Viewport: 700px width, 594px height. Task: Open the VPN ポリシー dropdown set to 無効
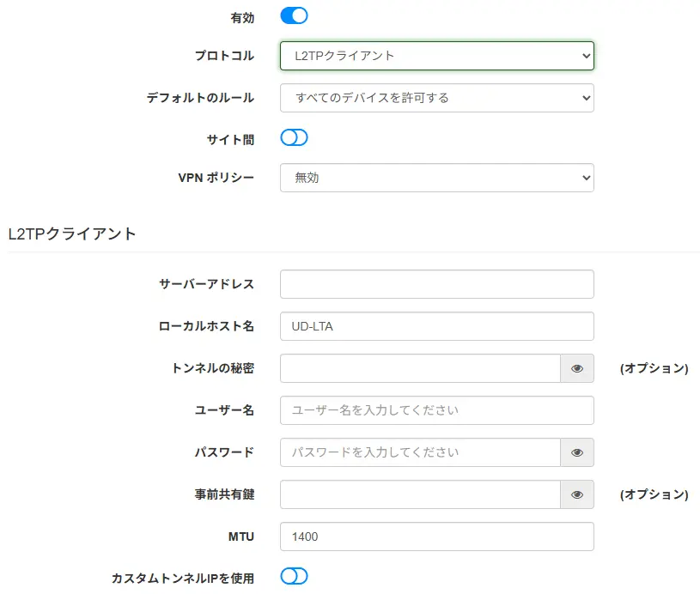coord(436,178)
